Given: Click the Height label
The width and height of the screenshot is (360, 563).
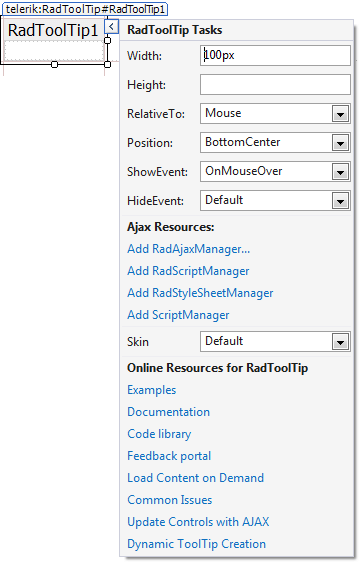Looking at the screenshot, I should (146, 85).
